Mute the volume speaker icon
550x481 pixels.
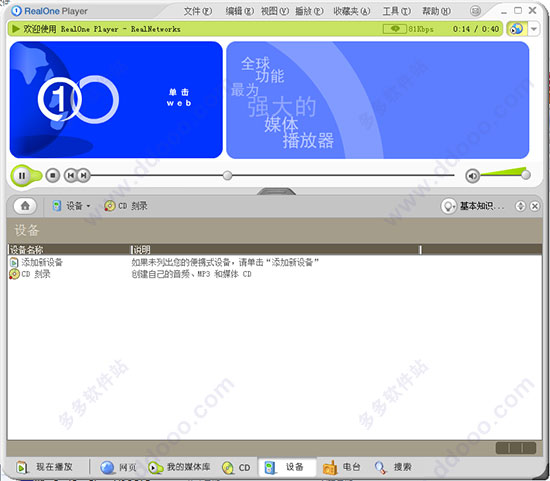click(472, 176)
